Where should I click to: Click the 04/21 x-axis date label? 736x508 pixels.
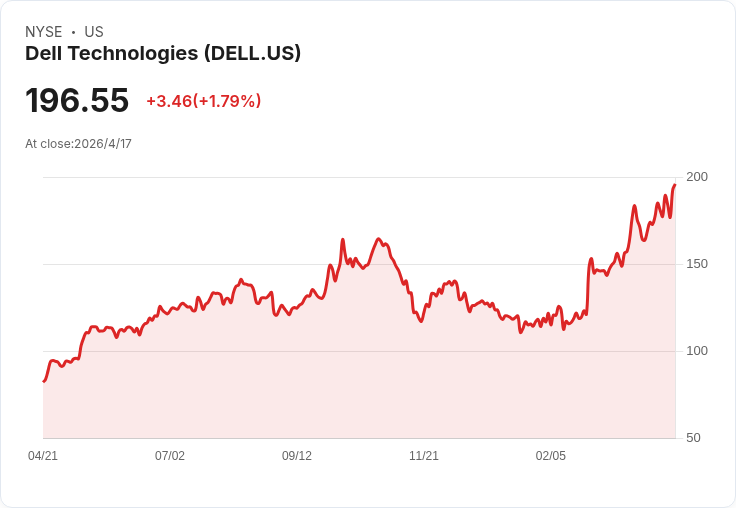43,456
